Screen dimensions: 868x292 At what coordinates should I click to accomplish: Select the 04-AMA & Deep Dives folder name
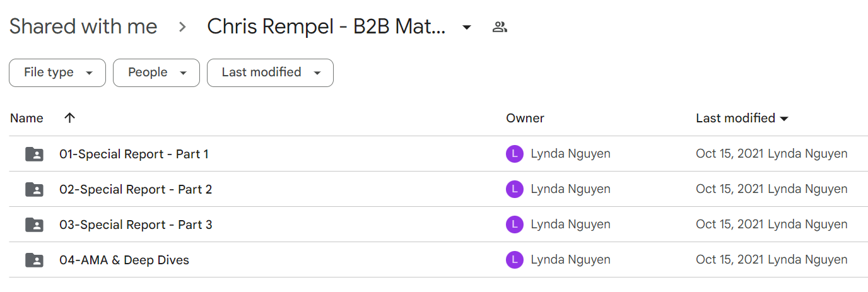tap(124, 260)
